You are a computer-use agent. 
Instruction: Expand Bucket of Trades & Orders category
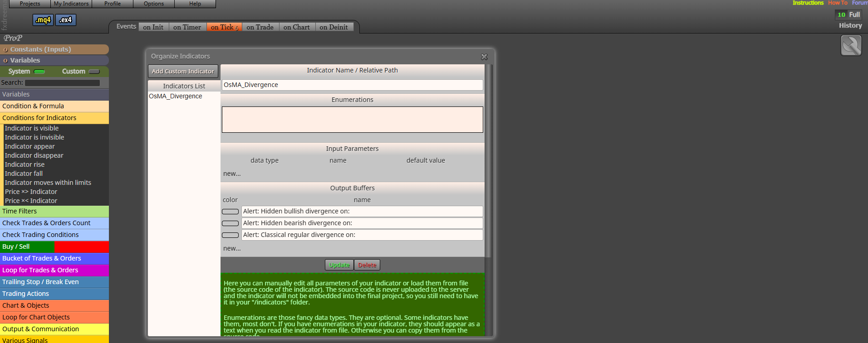54,258
